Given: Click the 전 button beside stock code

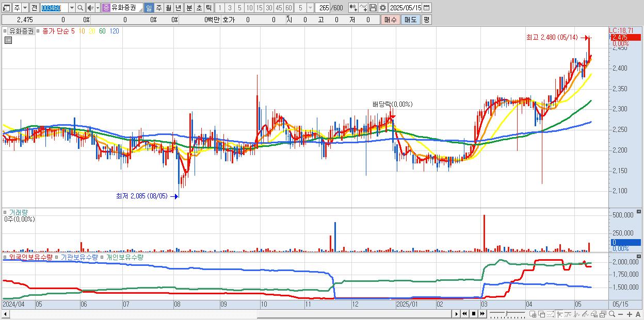Looking at the screenshot, I should [34, 8].
